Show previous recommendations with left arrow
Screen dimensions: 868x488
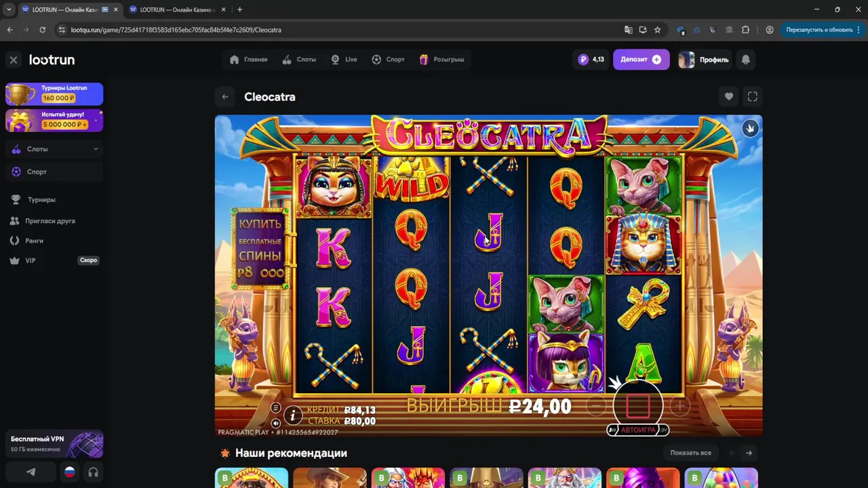[x=732, y=453]
